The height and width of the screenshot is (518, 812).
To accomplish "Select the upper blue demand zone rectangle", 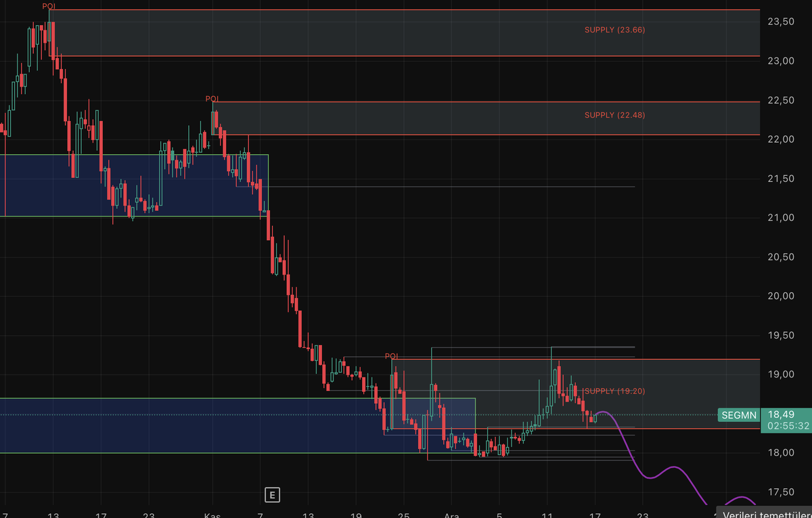I will click(134, 185).
